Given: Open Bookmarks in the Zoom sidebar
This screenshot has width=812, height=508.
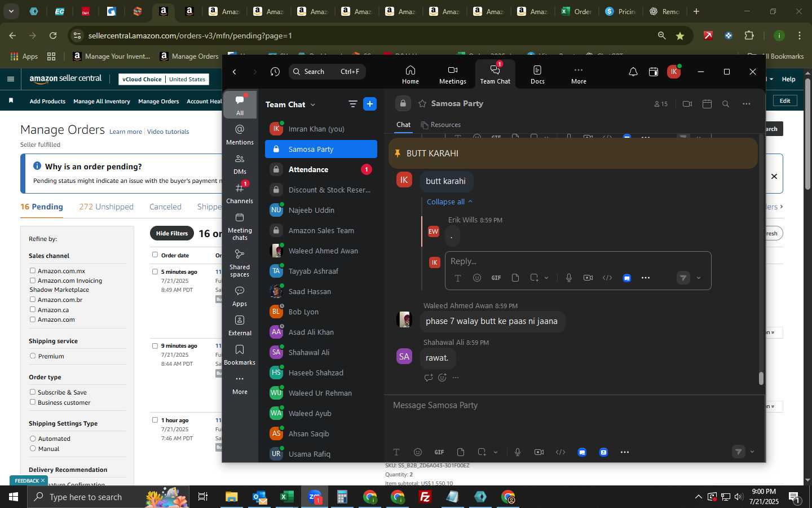Looking at the screenshot, I should point(240,355).
